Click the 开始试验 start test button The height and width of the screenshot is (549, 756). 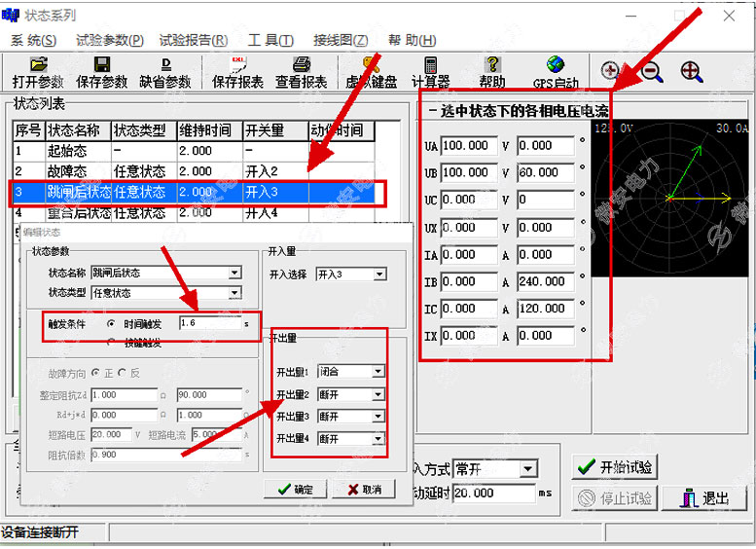[614, 467]
